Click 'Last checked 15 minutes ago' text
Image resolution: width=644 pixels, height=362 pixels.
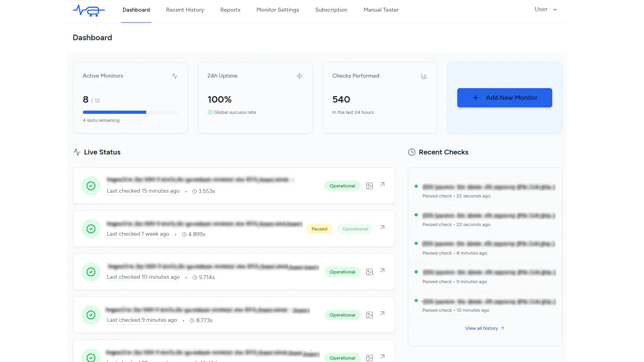coord(143,191)
